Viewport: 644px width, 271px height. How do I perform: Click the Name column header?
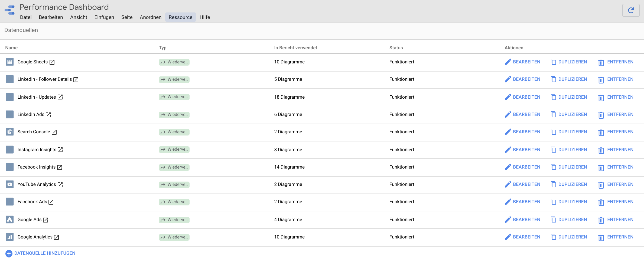[x=11, y=48]
